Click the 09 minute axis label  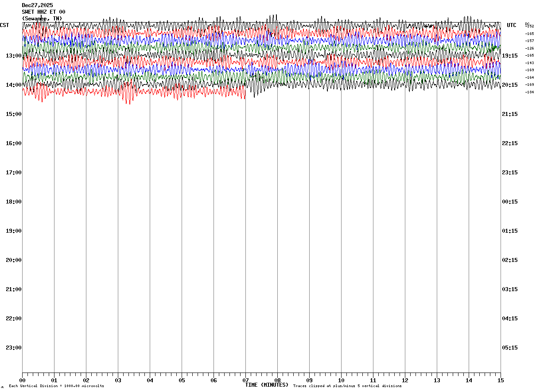point(309,380)
